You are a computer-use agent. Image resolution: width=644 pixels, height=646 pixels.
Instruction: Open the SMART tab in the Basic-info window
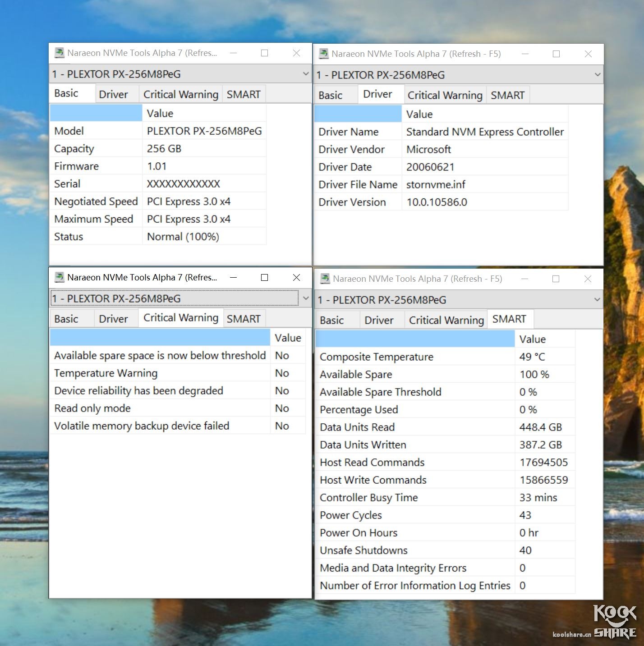244,94
